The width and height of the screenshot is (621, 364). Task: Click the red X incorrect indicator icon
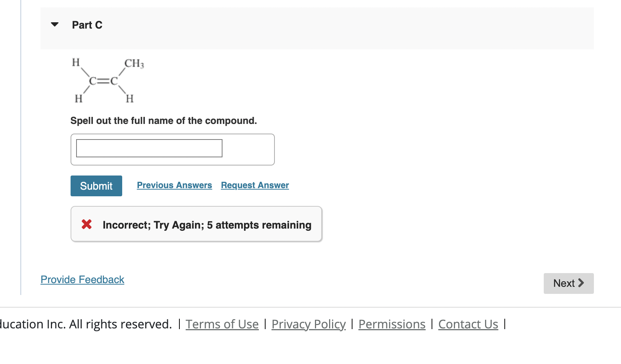pos(86,224)
